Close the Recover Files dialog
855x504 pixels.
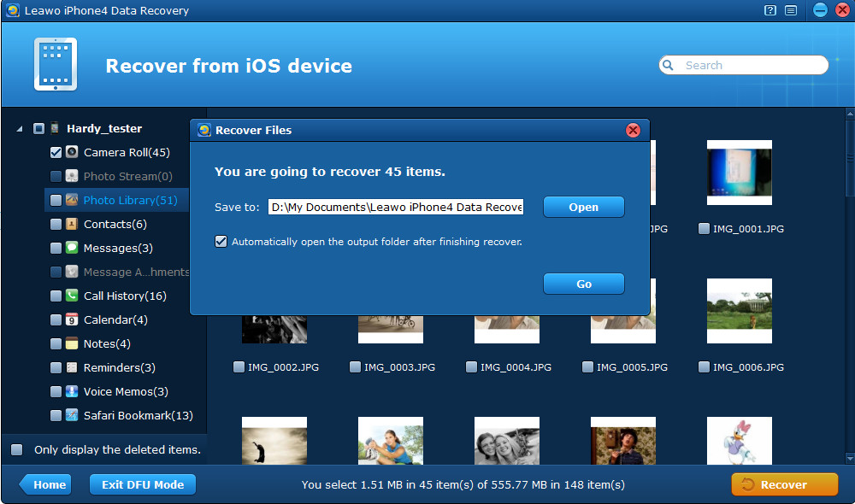click(x=633, y=130)
